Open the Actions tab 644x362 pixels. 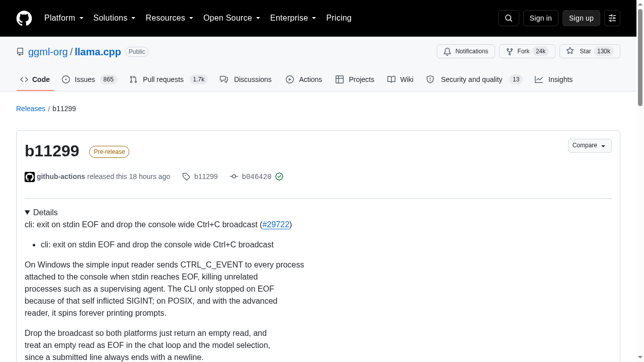pos(304,79)
